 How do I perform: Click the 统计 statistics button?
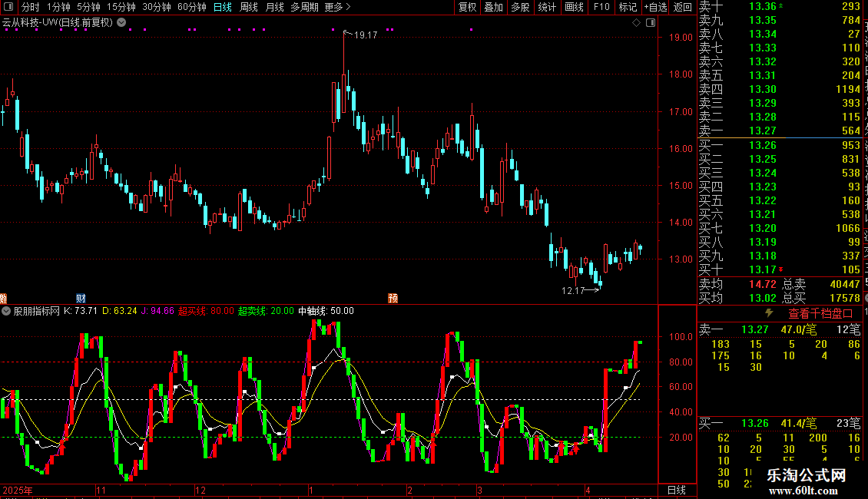(x=547, y=7)
